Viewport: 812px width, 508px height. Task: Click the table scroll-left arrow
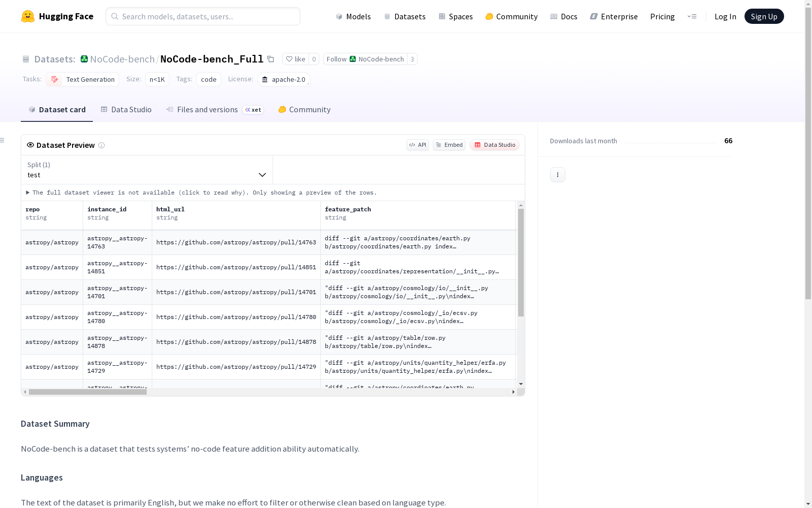[x=25, y=392]
